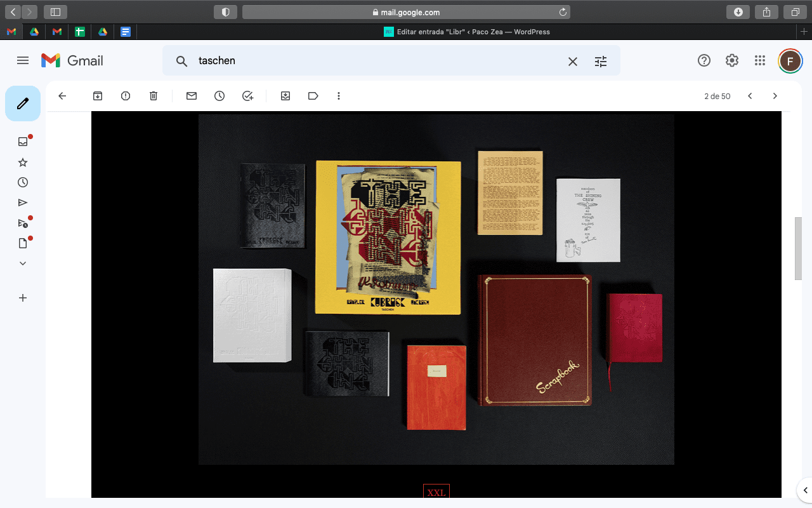Open pinned Google Sheets tab
The height and width of the screenshot is (508, 812).
(x=80, y=32)
